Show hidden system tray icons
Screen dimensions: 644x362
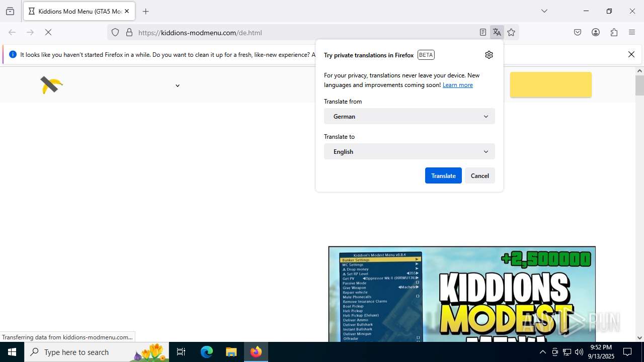click(x=542, y=352)
